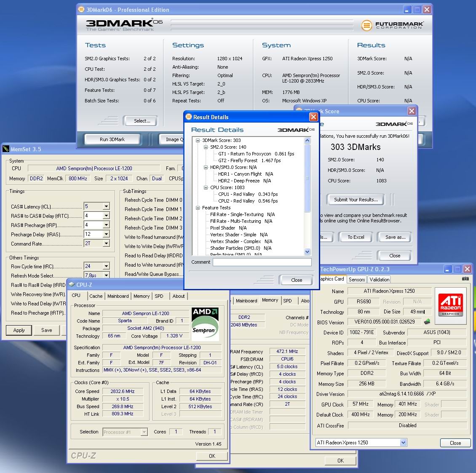
Task: Click the 3DMark06 title bar icon
Action: 81,9
